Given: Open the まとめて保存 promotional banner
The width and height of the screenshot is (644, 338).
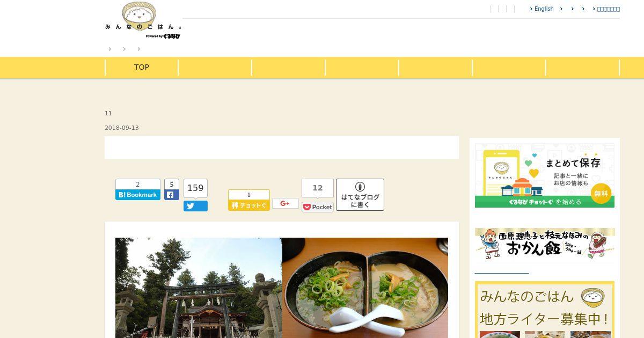Looking at the screenshot, I should [x=545, y=175].
